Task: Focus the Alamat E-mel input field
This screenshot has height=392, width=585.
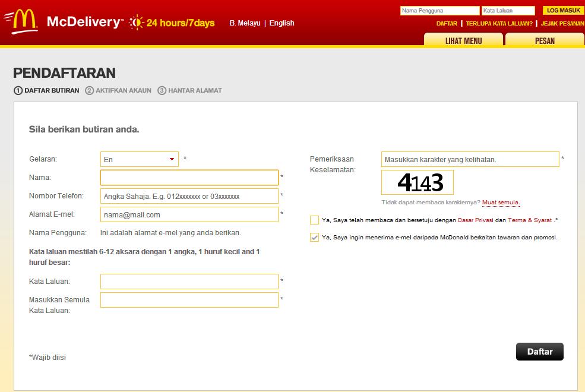Action: coord(189,214)
